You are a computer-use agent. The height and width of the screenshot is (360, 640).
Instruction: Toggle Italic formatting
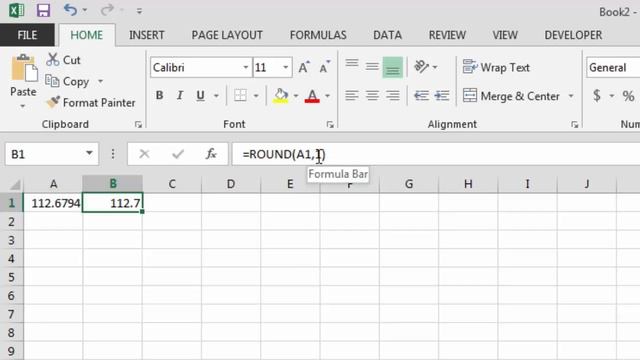coord(180,96)
